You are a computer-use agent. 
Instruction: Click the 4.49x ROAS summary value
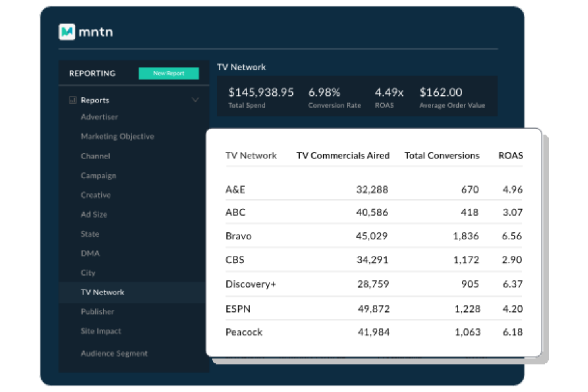click(x=389, y=93)
